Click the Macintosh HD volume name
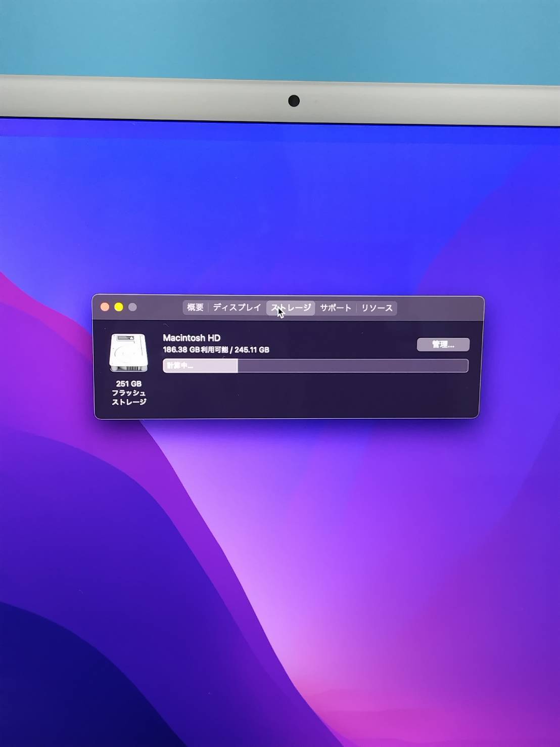Viewport: 560px width, 747px height. pyautogui.click(x=192, y=338)
